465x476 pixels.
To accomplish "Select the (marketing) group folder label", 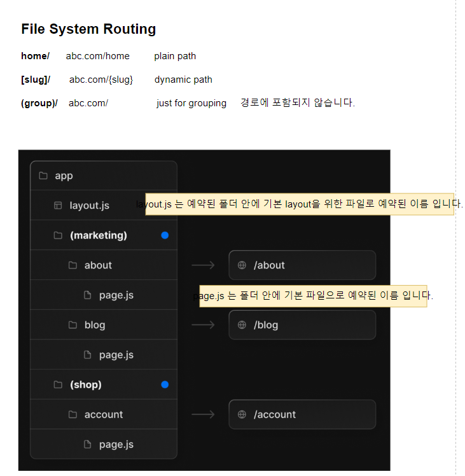I will (x=99, y=235).
